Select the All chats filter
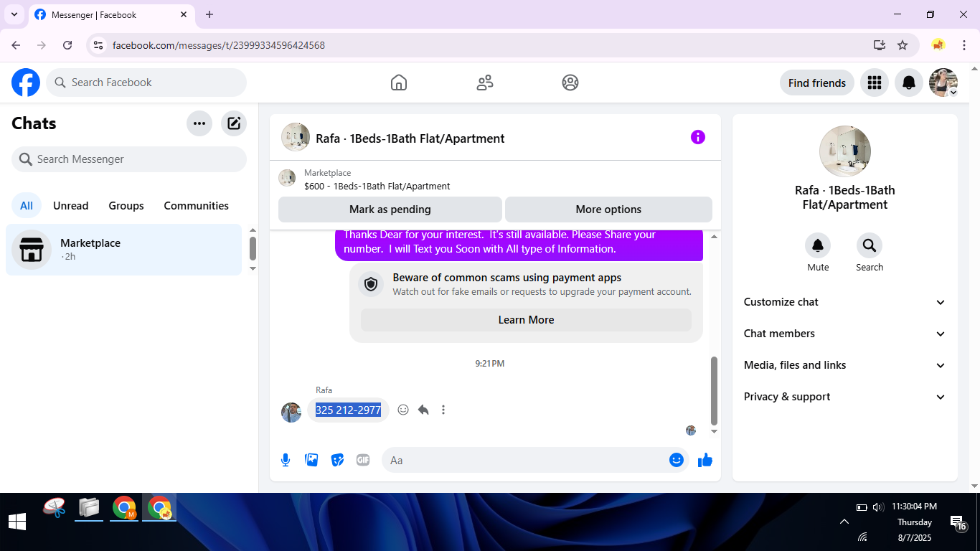Viewport: 980px width, 551px height. point(27,206)
